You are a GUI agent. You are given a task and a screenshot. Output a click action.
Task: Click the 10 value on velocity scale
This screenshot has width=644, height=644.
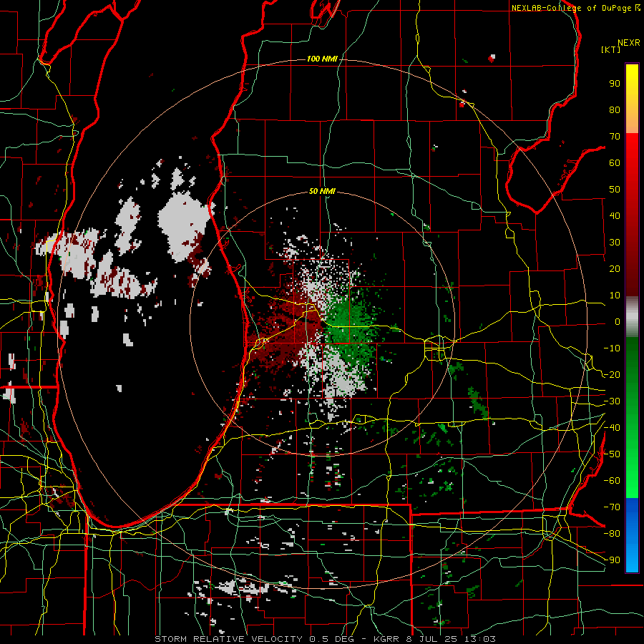615,296
